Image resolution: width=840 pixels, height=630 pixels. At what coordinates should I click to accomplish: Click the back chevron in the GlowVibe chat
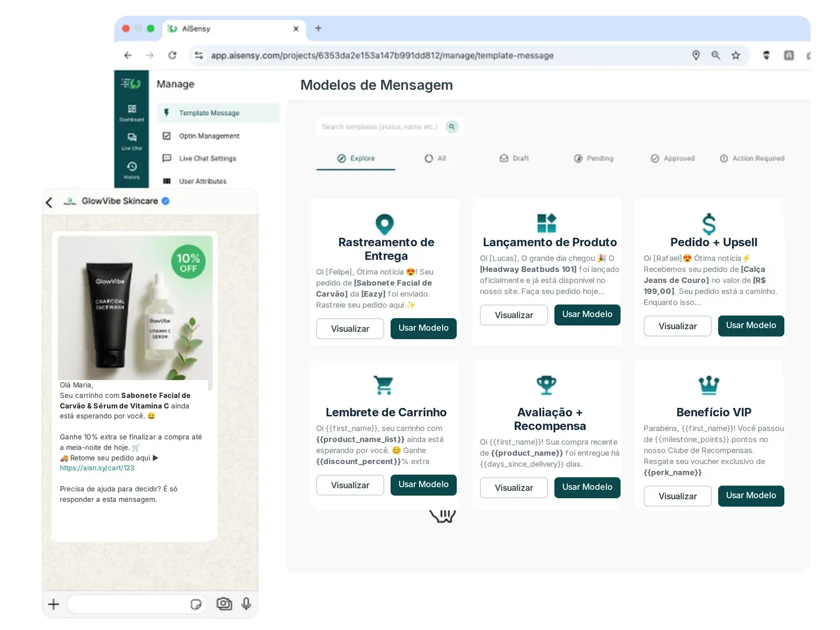49,202
